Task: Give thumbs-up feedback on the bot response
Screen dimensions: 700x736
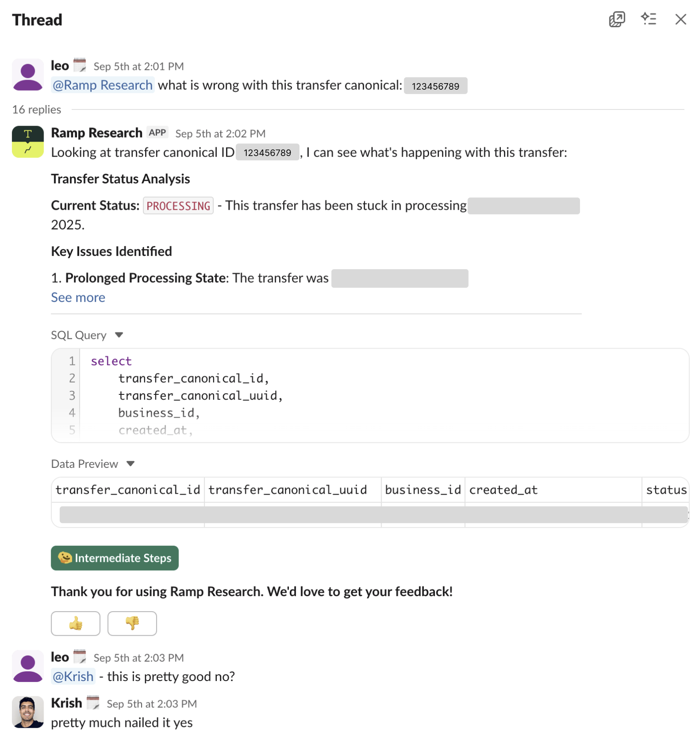Action: (75, 623)
